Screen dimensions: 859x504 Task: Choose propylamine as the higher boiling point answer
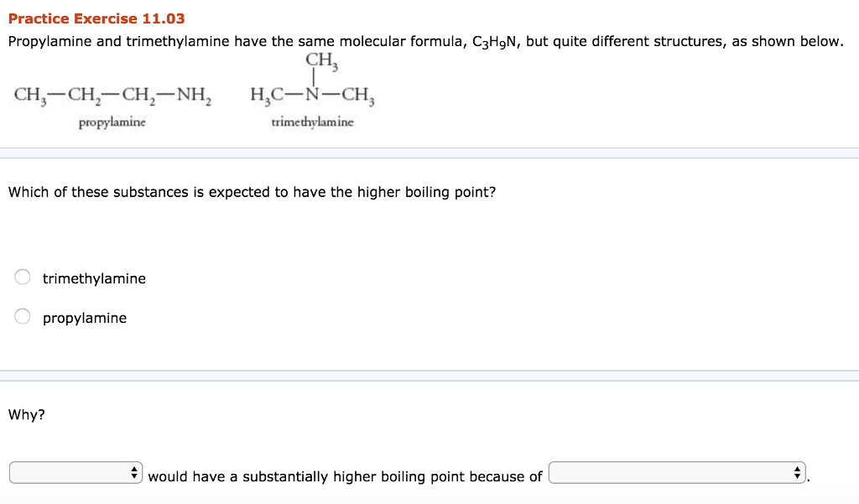click(x=22, y=316)
